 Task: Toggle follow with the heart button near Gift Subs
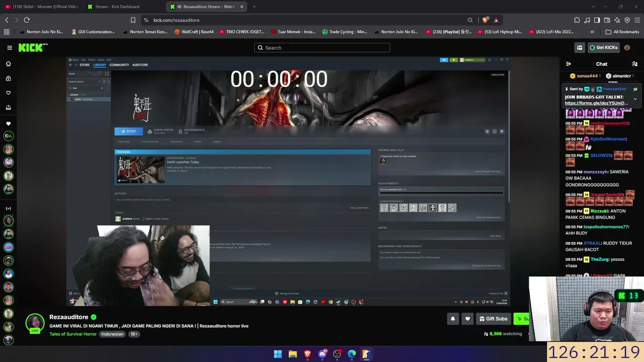click(467, 319)
